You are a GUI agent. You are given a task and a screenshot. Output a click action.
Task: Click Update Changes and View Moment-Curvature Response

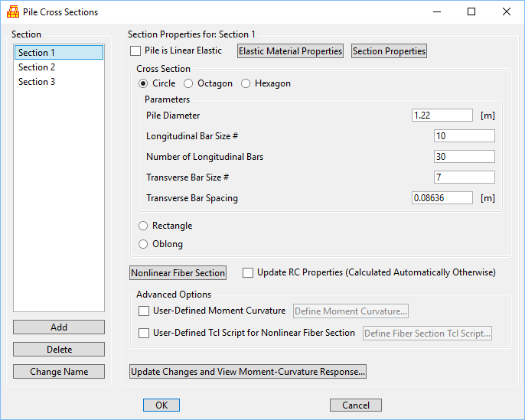pos(248,372)
